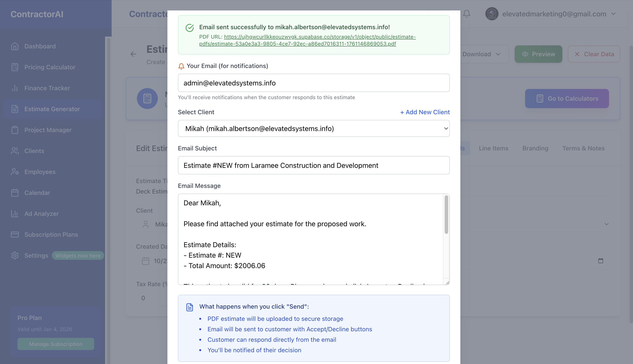Open the notification bell
The image size is (633, 364).
click(467, 14)
